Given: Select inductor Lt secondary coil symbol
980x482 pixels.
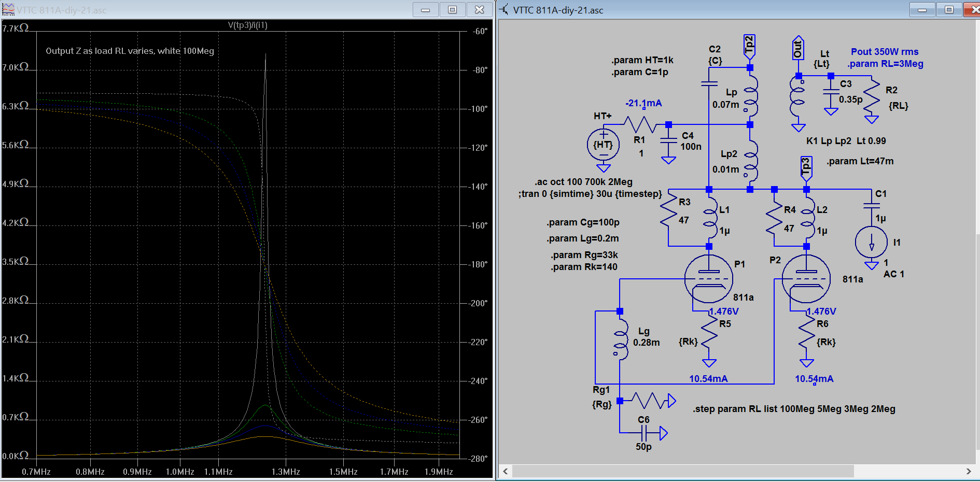Looking at the screenshot, I should [797, 97].
